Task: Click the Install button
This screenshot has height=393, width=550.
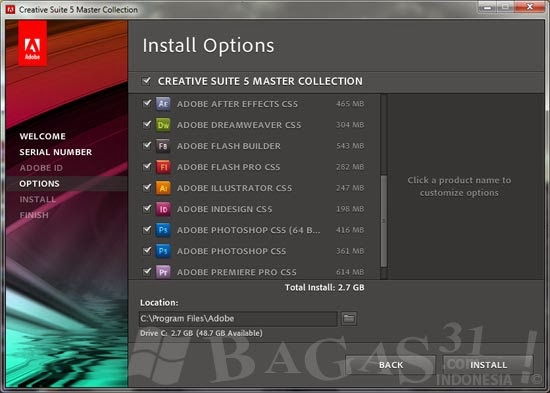Action: point(488,365)
